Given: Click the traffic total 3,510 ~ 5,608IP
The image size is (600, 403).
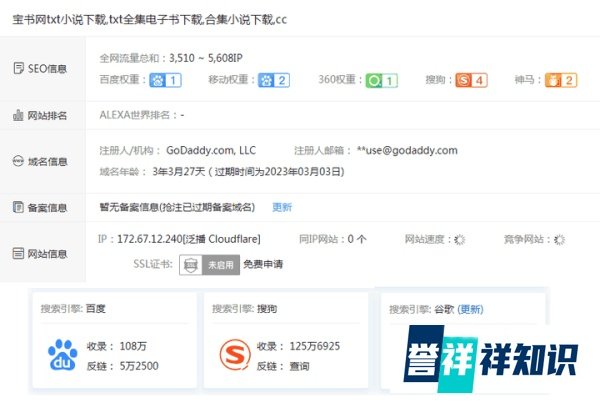Looking at the screenshot, I should pos(206,58).
